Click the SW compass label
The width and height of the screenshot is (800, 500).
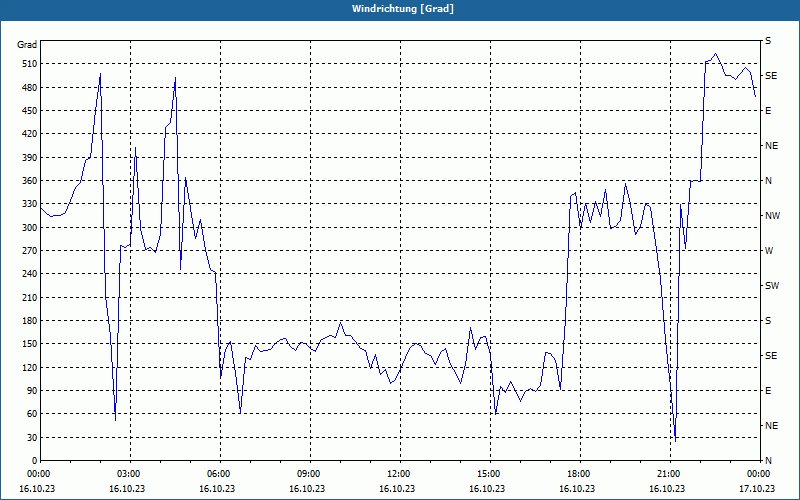[x=772, y=286]
